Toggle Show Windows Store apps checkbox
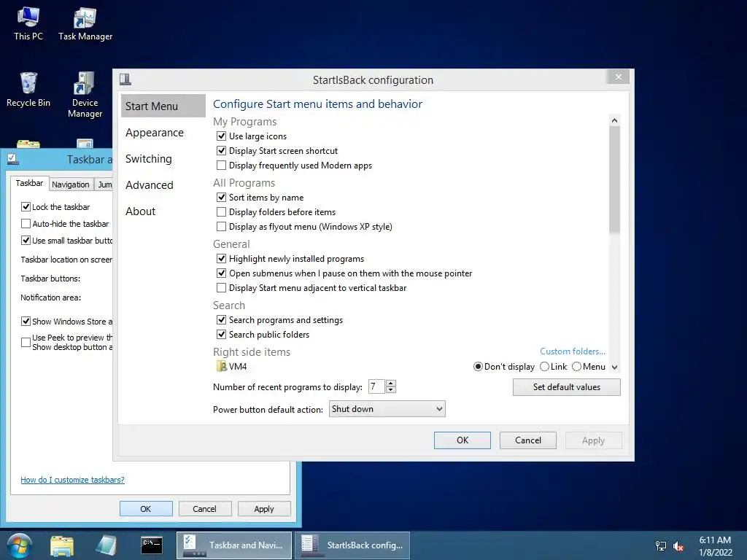Image resolution: width=747 pixels, height=560 pixels. 26,322
